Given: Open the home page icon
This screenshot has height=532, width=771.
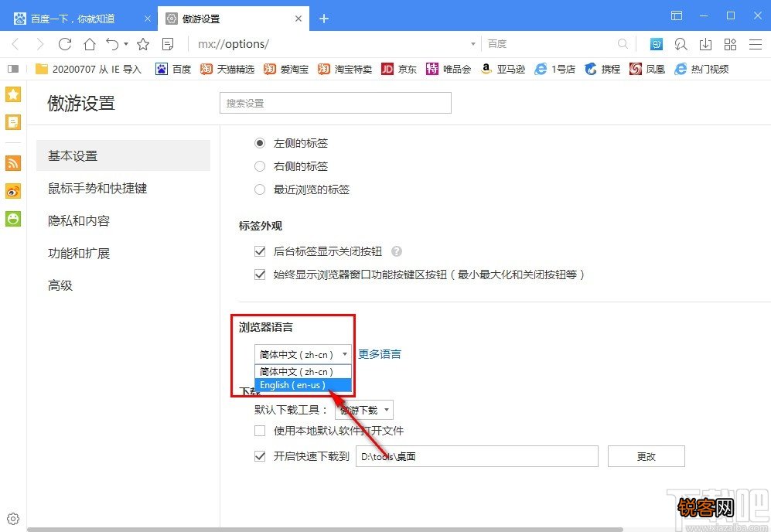Looking at the screenshot, I should click(90, 44).
